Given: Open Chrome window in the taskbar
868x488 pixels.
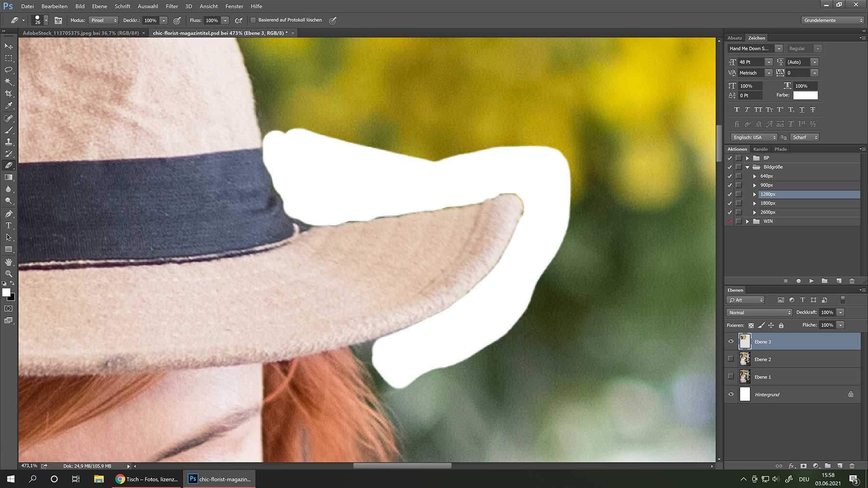Looking at the screenshot, I should click(x=147, y=479).
